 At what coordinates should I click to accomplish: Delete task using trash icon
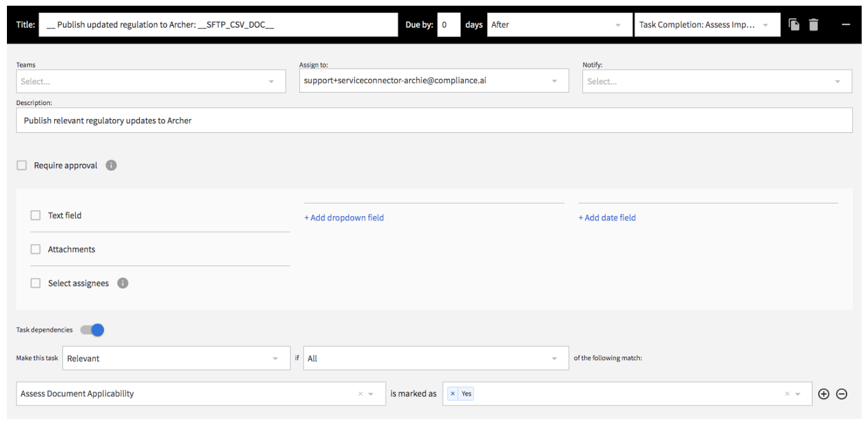point(814,25)
